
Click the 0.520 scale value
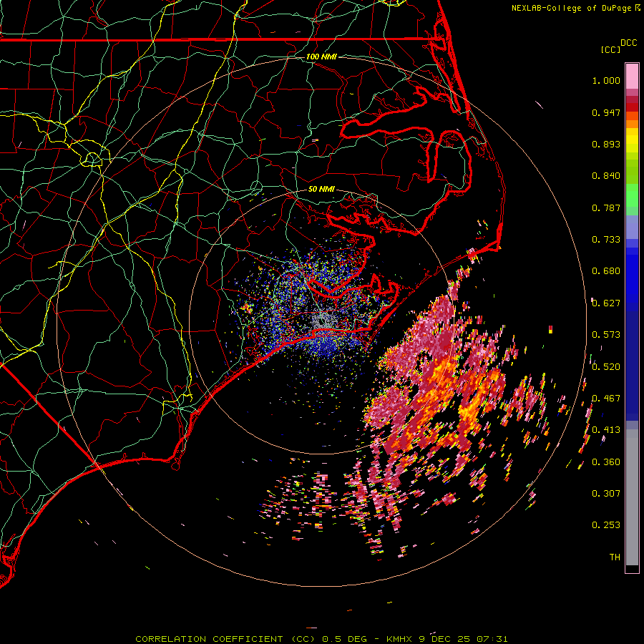pos(606,367)
